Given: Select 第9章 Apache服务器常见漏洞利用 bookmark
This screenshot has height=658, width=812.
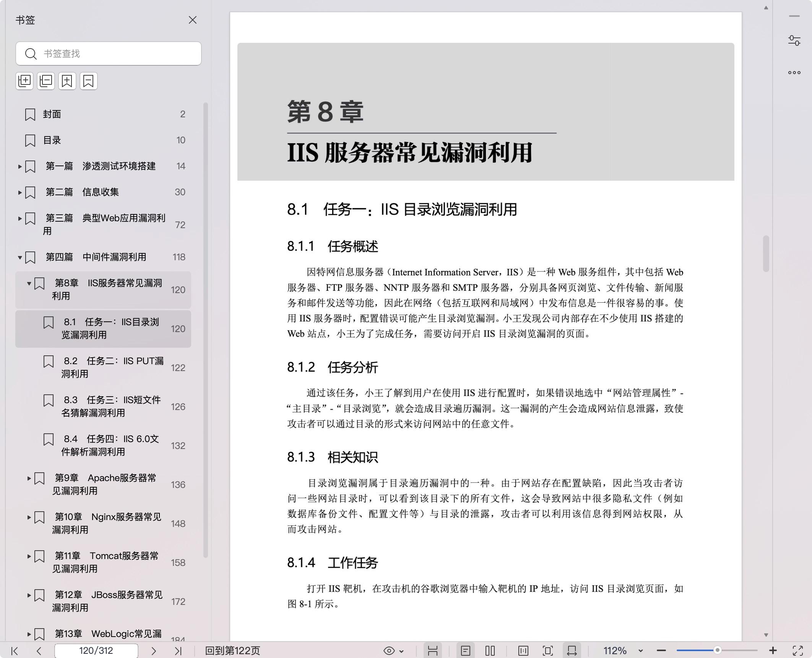Looking at the screenshot, I should point(104,484).
